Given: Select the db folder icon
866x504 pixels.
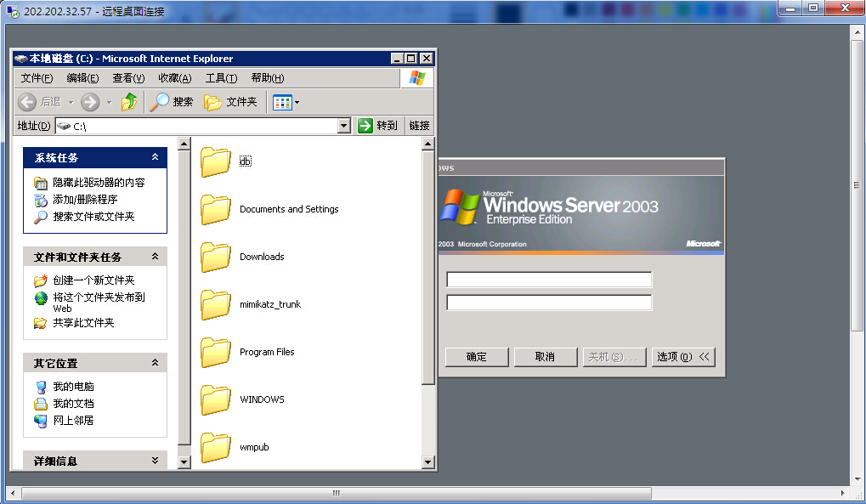Looking at the screenshot, I should (215, 162).
